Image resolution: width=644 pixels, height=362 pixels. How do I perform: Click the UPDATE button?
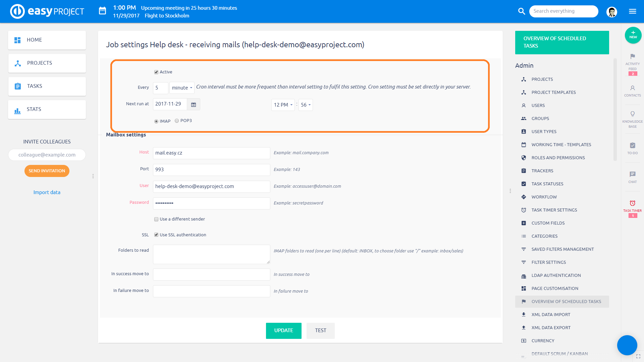pos(284,330)
